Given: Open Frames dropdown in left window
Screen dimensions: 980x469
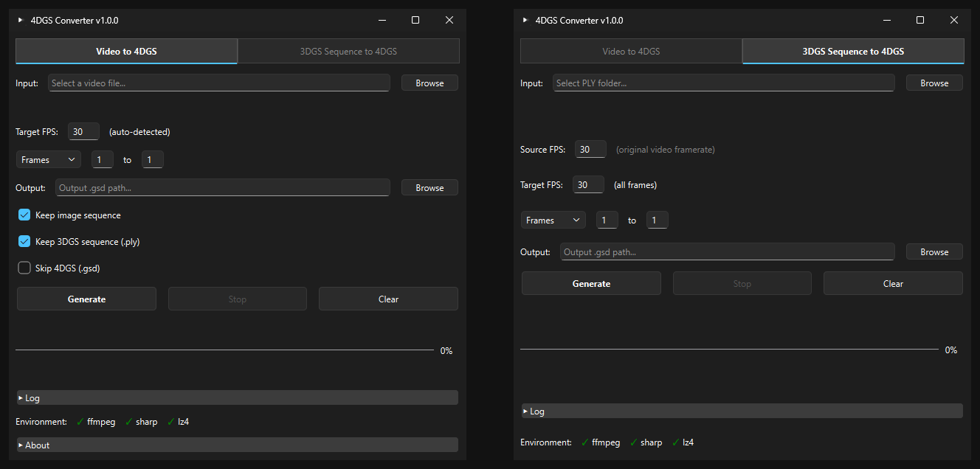Looking at the screenshot, I should tap(49, 159).
